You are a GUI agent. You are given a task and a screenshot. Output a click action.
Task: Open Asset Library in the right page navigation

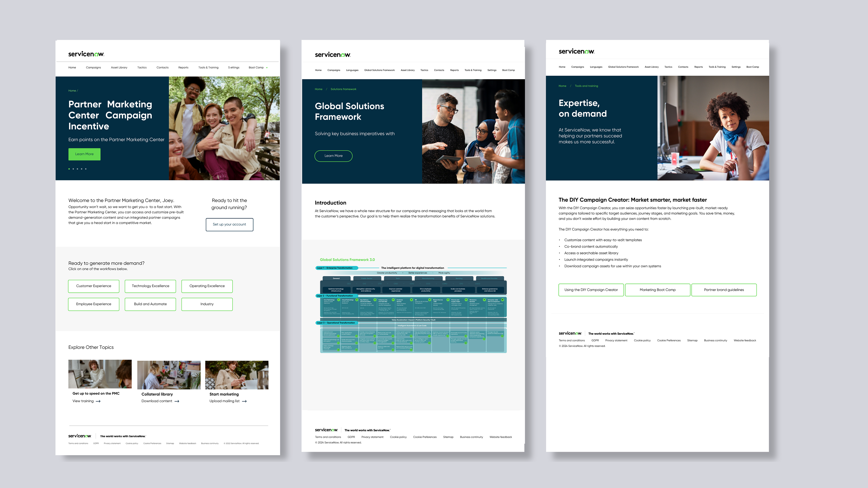click(x=652, y=67)
